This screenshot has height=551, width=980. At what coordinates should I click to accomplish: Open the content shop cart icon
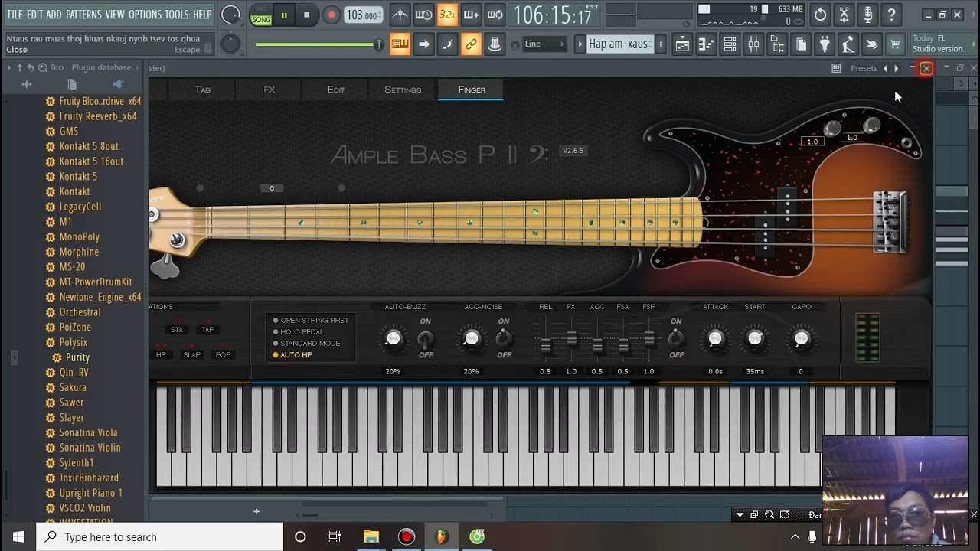[894, 44]
